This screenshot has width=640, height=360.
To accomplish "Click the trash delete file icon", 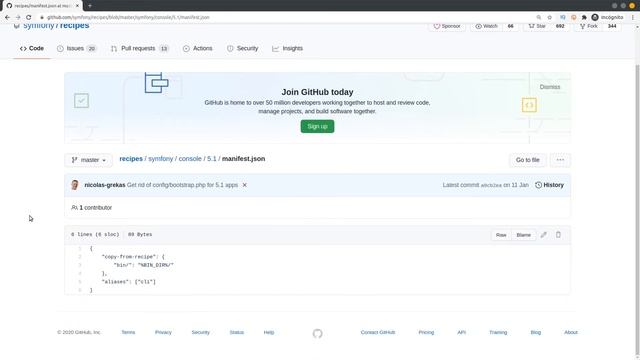I will tap(558, 235).
